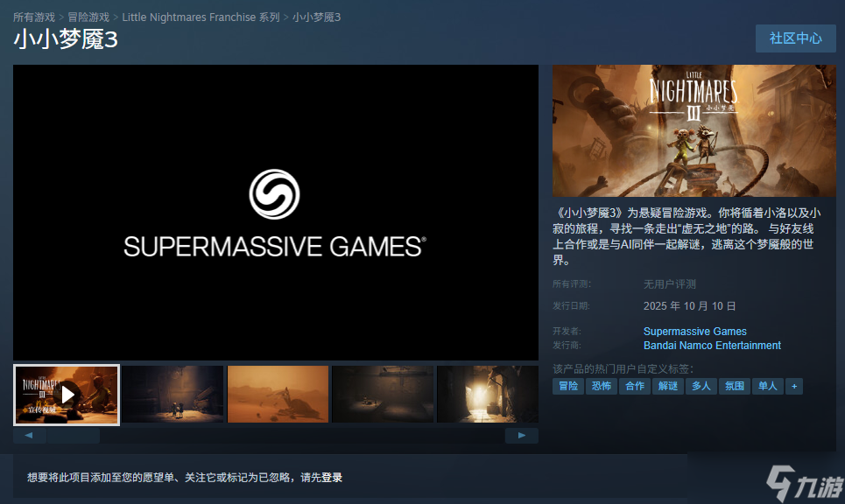Click the thumbnail strip scrollbar track
The width and height of the screenshot is (845, 504).
298,435
